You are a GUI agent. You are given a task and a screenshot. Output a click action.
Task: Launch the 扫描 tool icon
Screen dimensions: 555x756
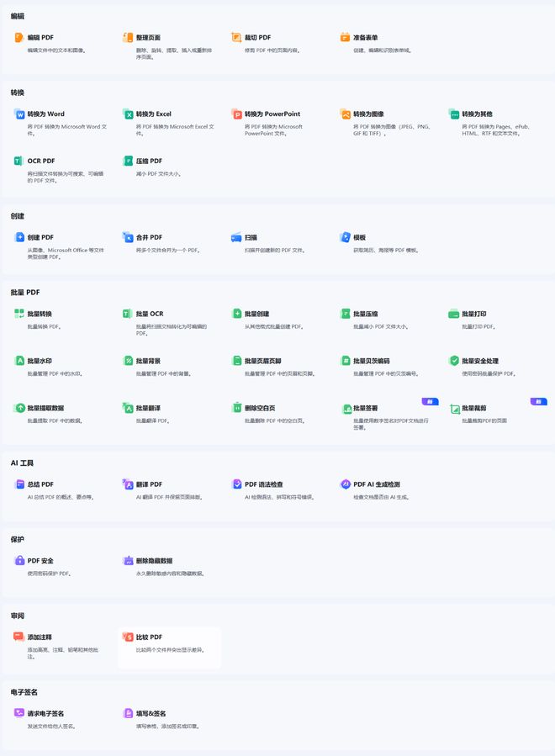tap(236, 237)
